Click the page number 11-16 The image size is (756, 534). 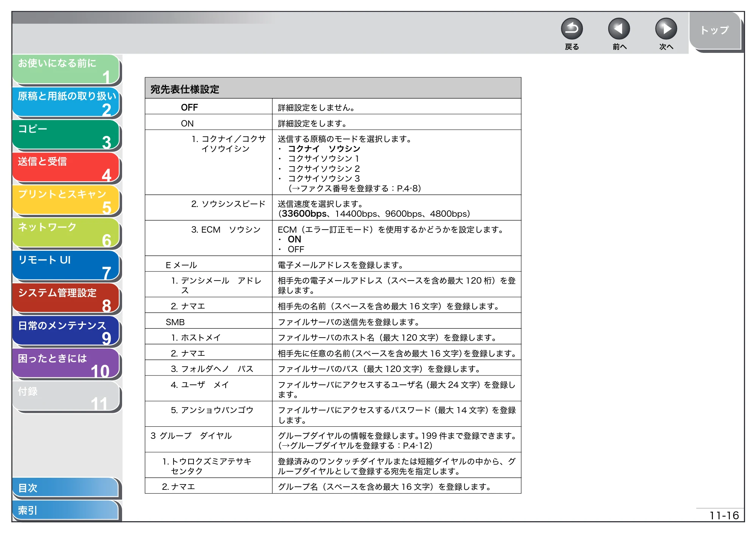(724, 515)
